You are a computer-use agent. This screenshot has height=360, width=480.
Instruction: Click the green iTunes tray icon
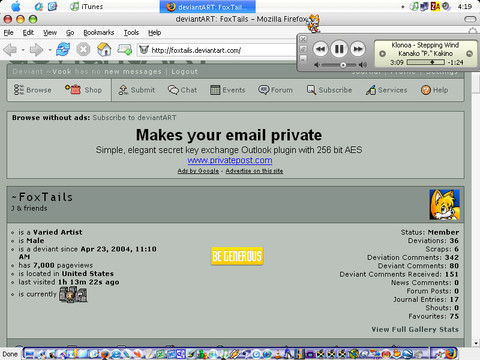pos(414,6)
